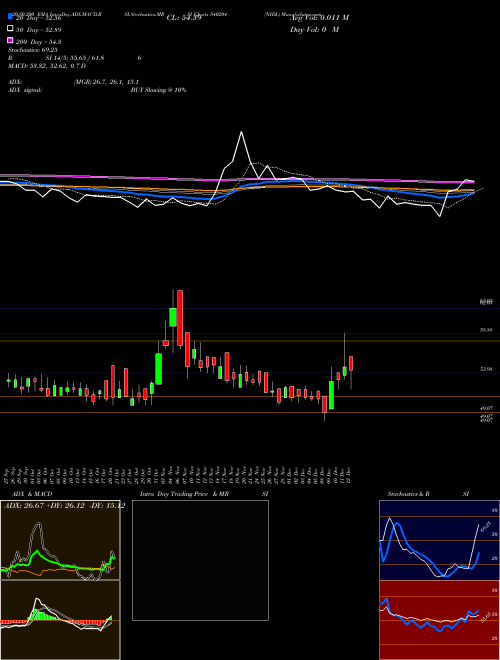This screenshot has height=660, width=500.
Task: Click the white 50 Day legend swatch
Action: [x=11, y=29]
